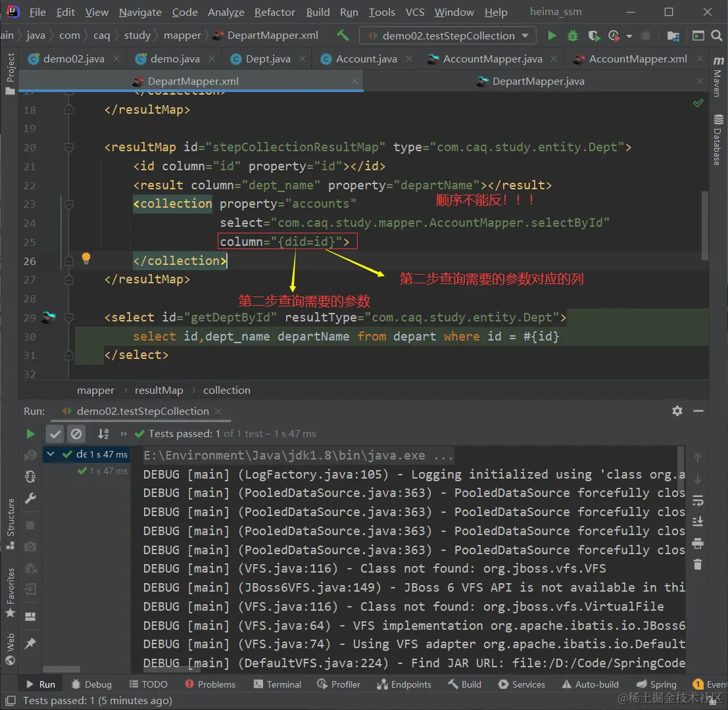728x710 pixels.
Task: Toggle show ignored tests button
Action: [x=76, y=434]
